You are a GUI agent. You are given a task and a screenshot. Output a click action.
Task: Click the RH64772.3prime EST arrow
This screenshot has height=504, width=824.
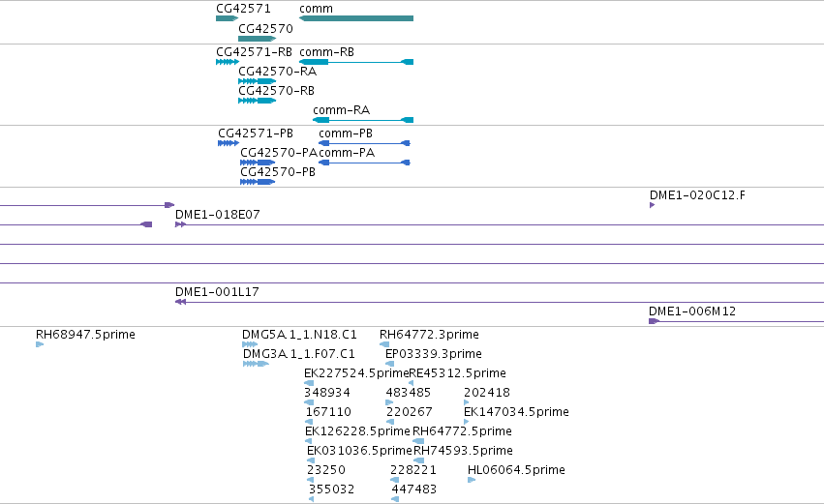384,344
